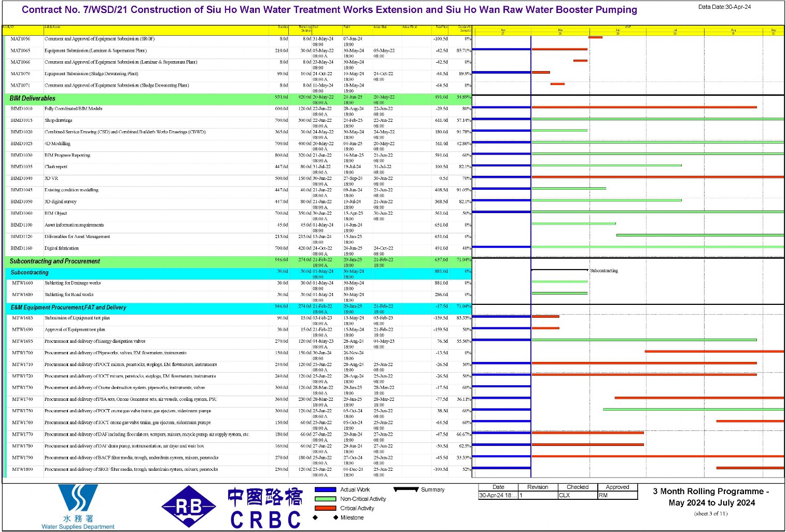Click the Asset information requirements activity name
Image resolution: width=786 pixels, height=532 pixels.
click(74, 225)
